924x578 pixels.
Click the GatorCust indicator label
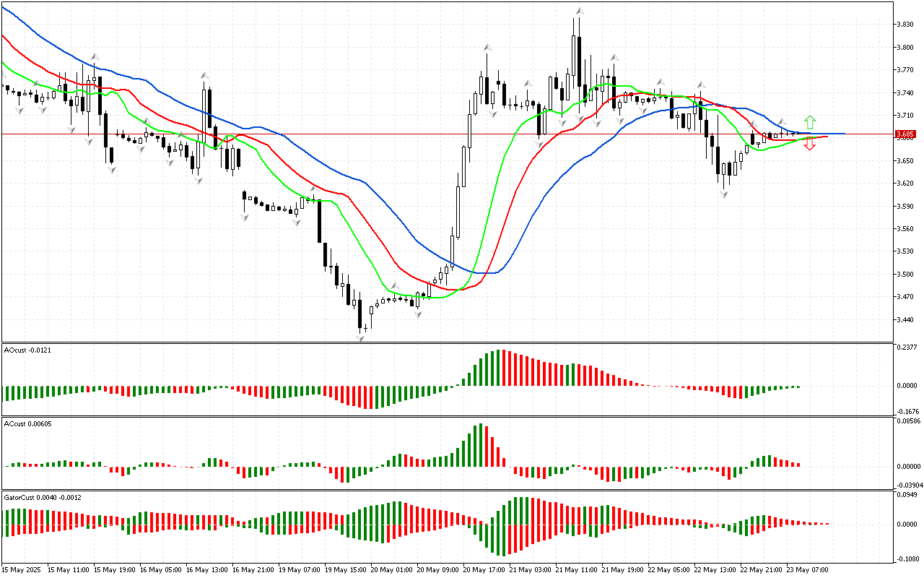43,497
